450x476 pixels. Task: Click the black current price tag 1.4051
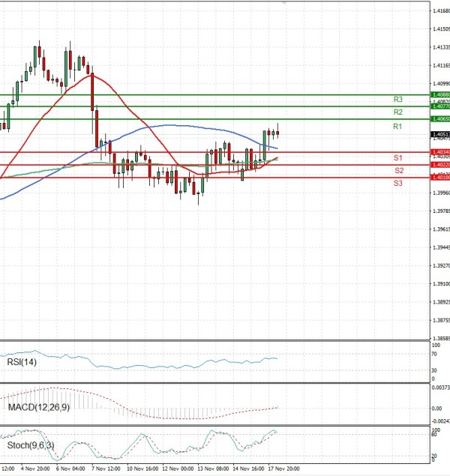coord(440,134)
